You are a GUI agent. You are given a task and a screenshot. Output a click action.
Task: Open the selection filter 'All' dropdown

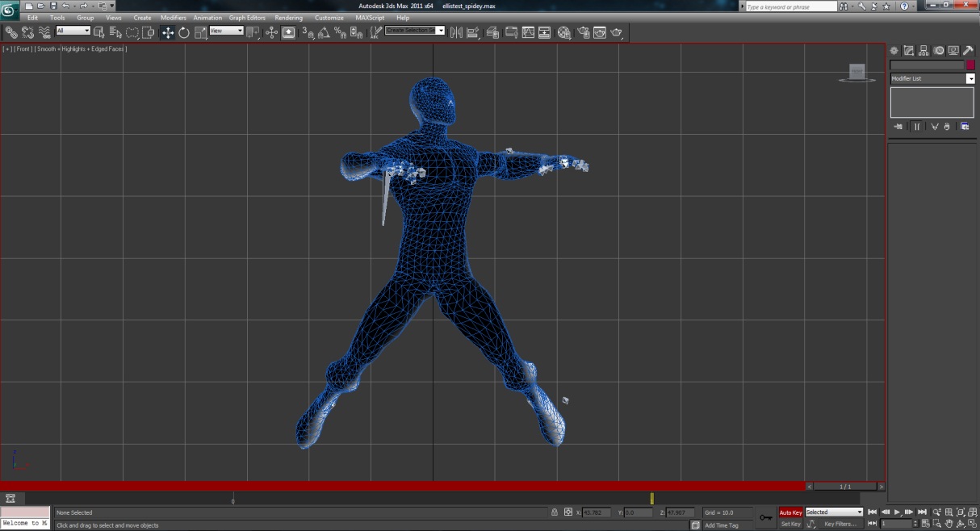pos(73,31)
